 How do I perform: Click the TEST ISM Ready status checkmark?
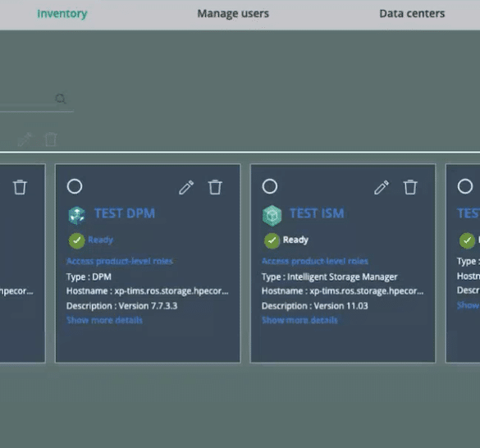(272, 241)
